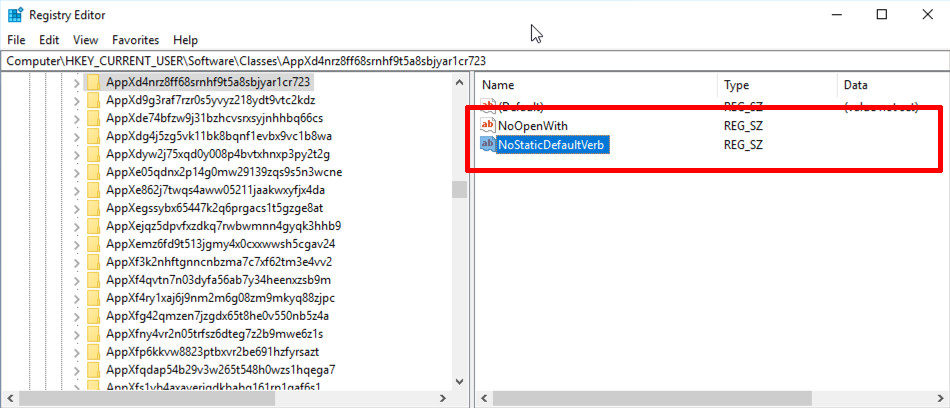Open the Help menu
Screen dimensions: 950x408
[x=185, y=40]
